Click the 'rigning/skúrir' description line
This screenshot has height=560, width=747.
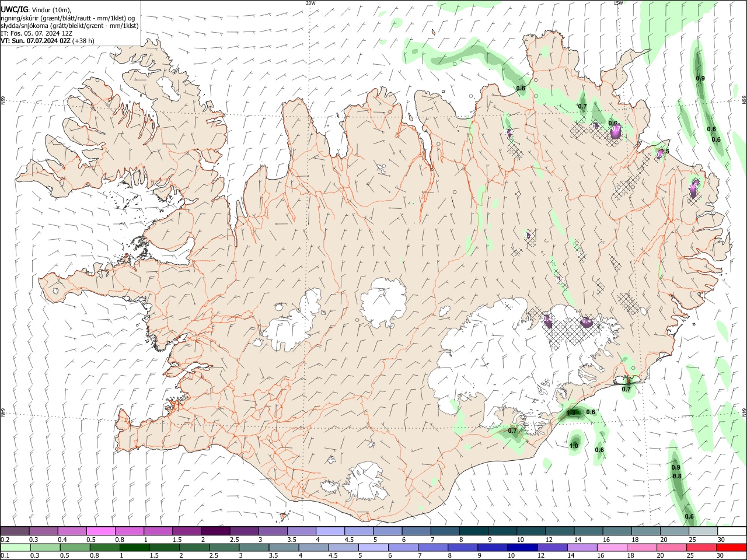[68, 17]
